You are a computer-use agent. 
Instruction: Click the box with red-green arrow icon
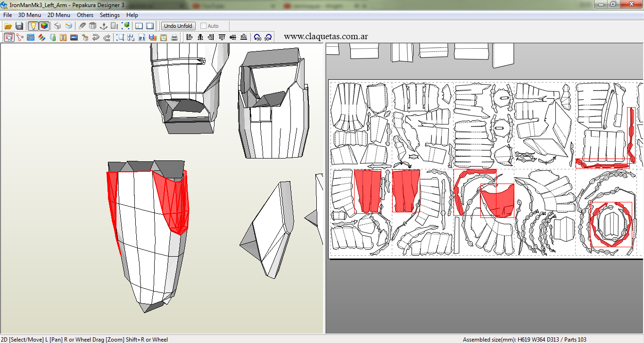tap(85, 37)
